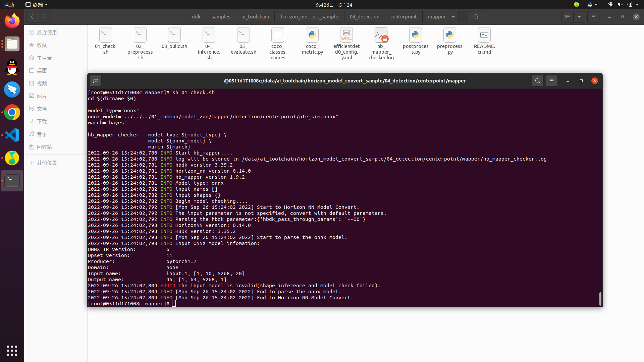The width and height of the screenshot is (644, 362).
Task: Open view options dropdown arrow
Action: pyautogui.click(x=579, y=17)
